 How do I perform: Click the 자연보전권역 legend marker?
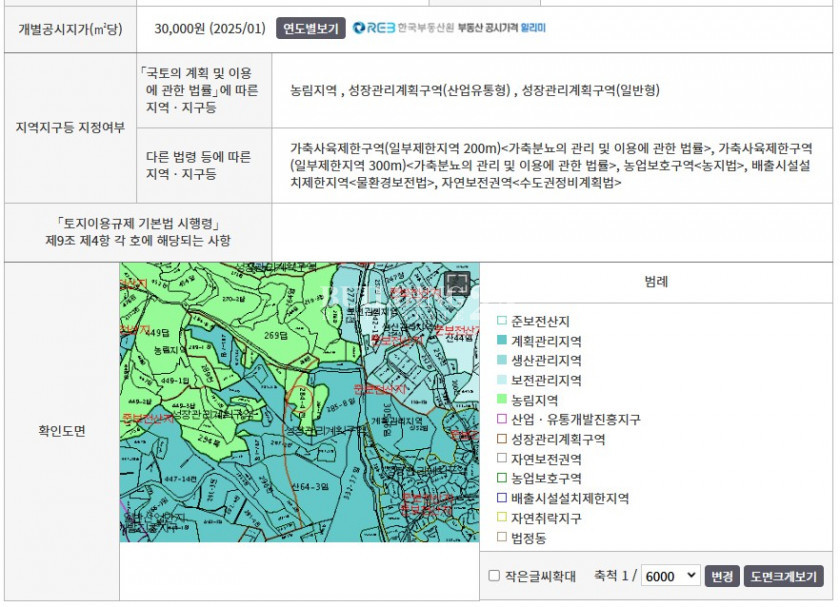pos(502,458)
